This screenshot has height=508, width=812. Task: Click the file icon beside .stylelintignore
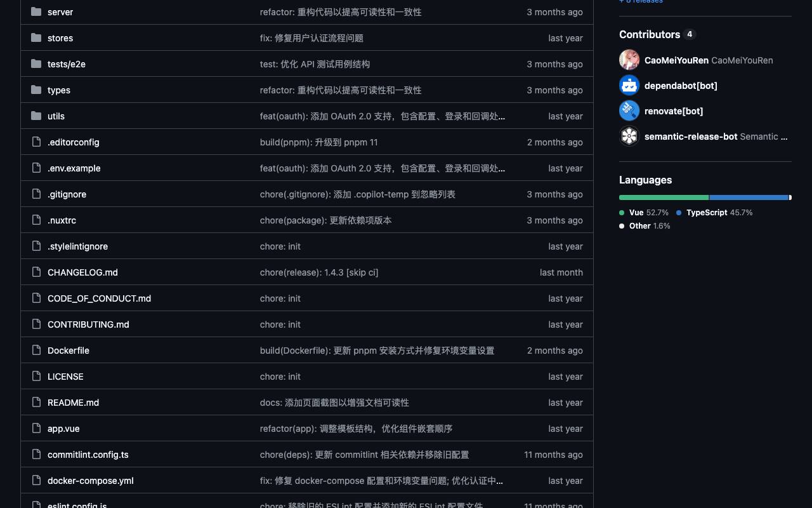pyautogui.click(x=36, y=246)
